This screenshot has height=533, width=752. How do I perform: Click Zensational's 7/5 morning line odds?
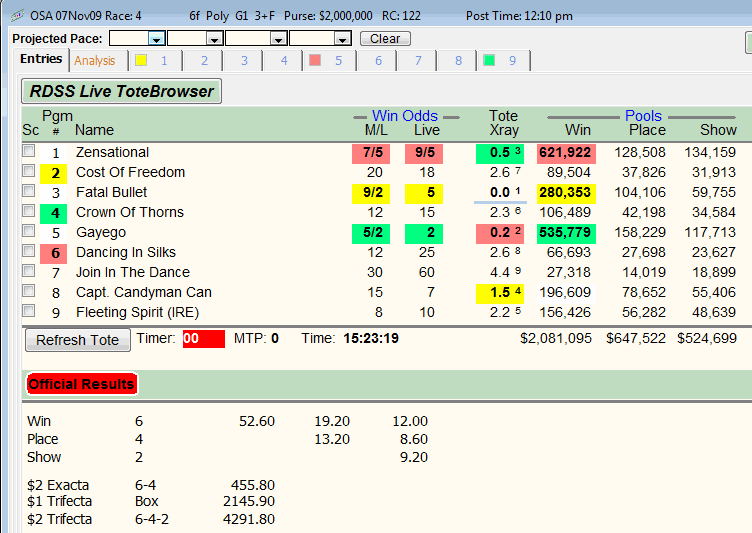coord(371,154)
